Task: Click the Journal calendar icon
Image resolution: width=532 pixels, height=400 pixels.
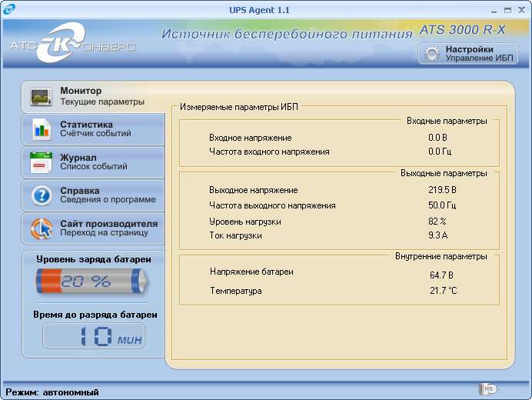Action: point(41,162)
